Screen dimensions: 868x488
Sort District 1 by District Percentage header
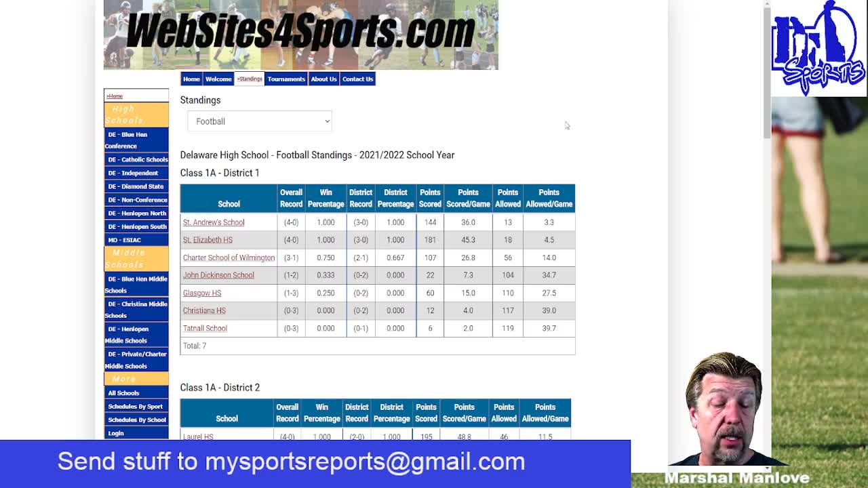(x=395, y=199)
